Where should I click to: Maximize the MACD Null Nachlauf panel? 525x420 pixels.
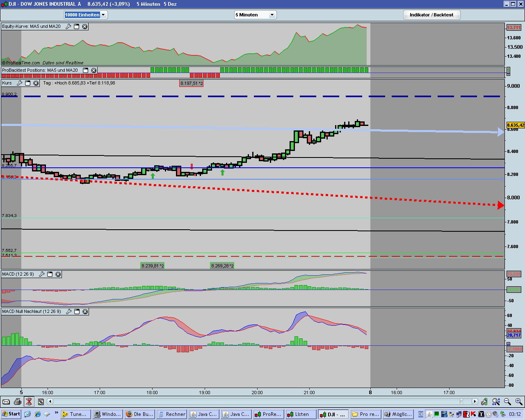coord(77,311)
